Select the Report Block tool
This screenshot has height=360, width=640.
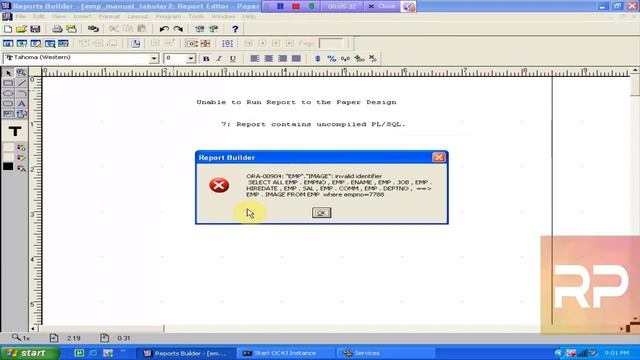pos(21,113)
